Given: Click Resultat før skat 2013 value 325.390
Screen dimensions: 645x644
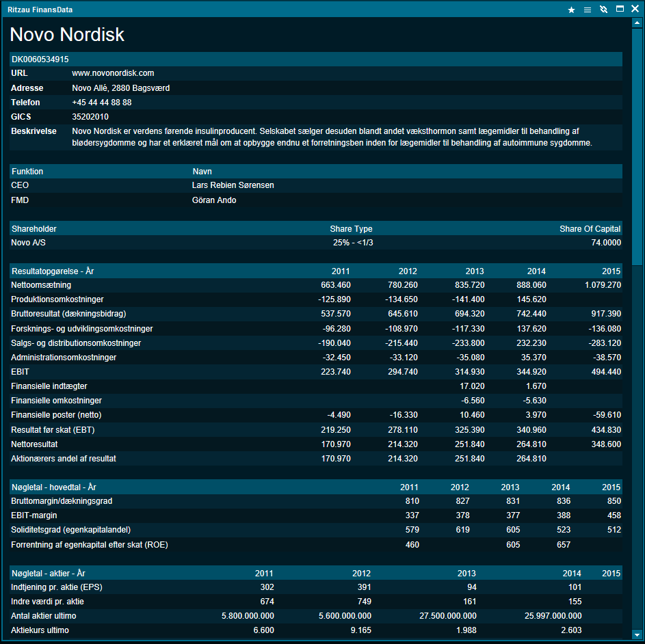Looking at the screenshot, I should (x=470, y=430).
